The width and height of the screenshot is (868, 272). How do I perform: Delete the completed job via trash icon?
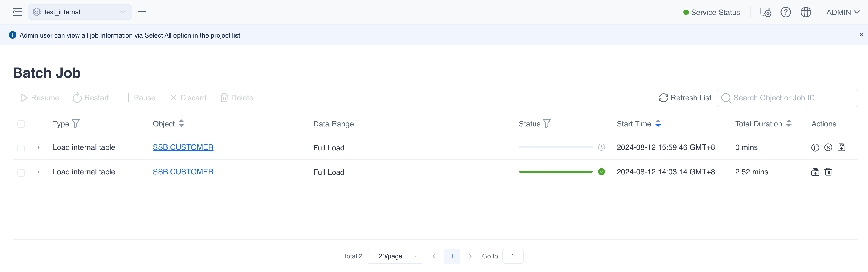tap(828, 172)
